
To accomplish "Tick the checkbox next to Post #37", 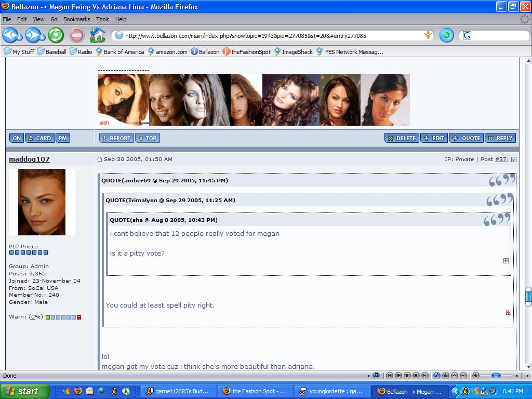I will [514, 159].
